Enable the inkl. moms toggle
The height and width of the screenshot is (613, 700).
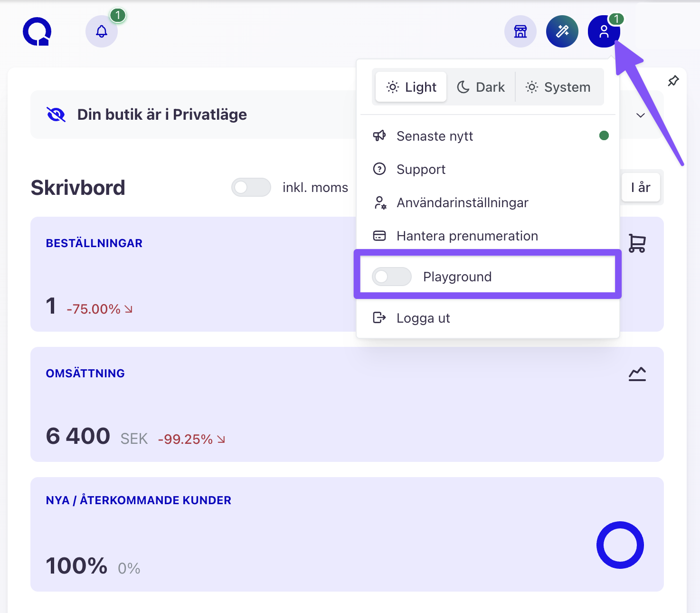coord(251,187)
